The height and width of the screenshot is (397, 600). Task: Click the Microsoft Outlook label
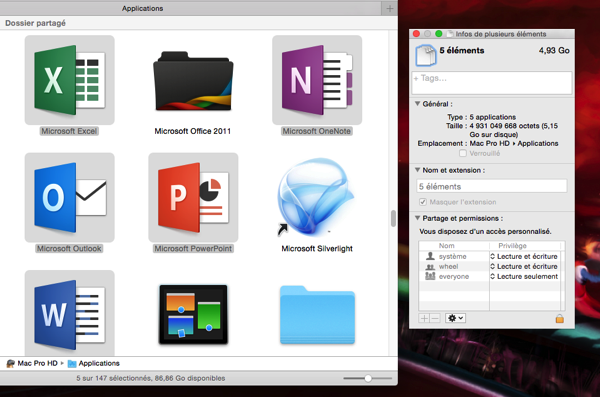tap(69, 248)
